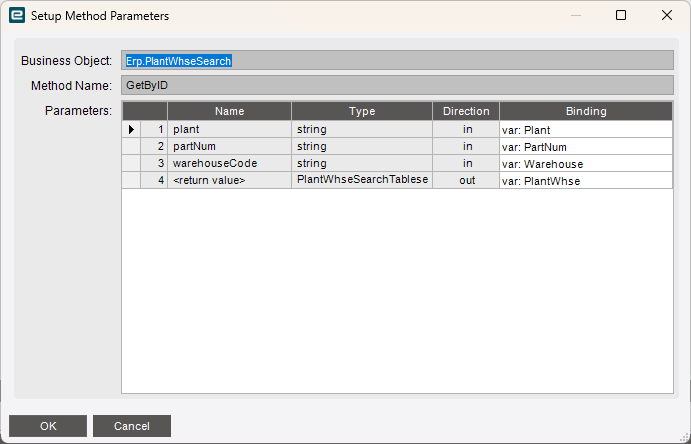Maximize the Setup Method Parameters window

coord(621,16)
